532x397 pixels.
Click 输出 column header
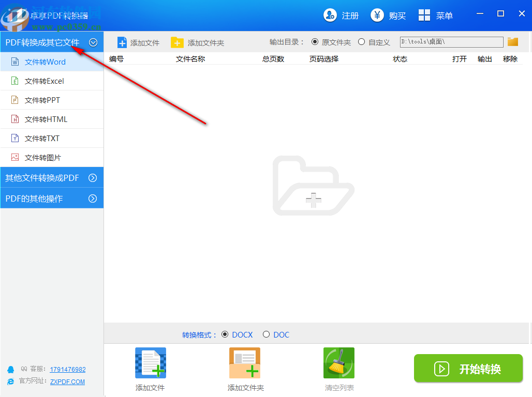pyautogui.click(x=484, y=59)
